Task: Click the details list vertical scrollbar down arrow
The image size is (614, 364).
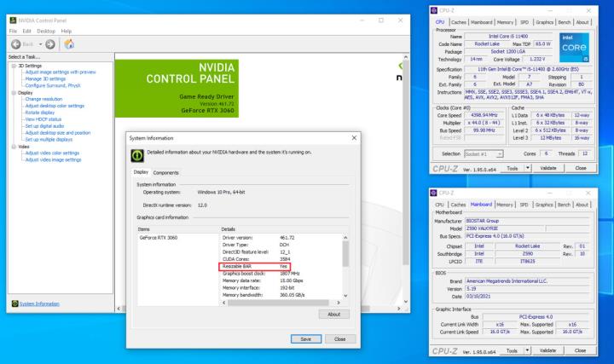Action: pyautogui.click(x=345, y=296)
